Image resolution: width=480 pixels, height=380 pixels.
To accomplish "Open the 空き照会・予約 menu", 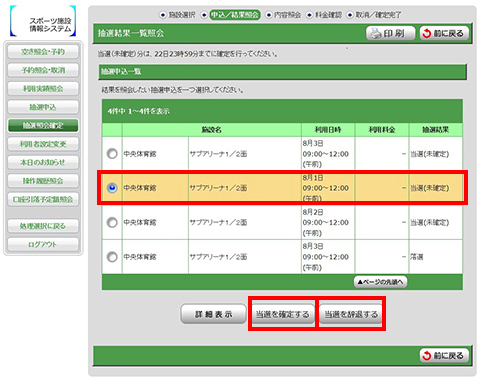I will click(43, 52).
